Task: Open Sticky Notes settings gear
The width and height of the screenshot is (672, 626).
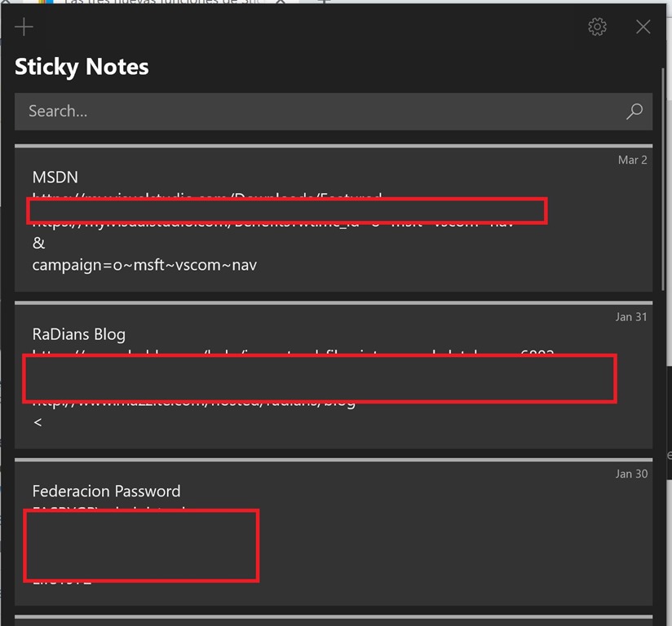Action: [x=597, y=27]
